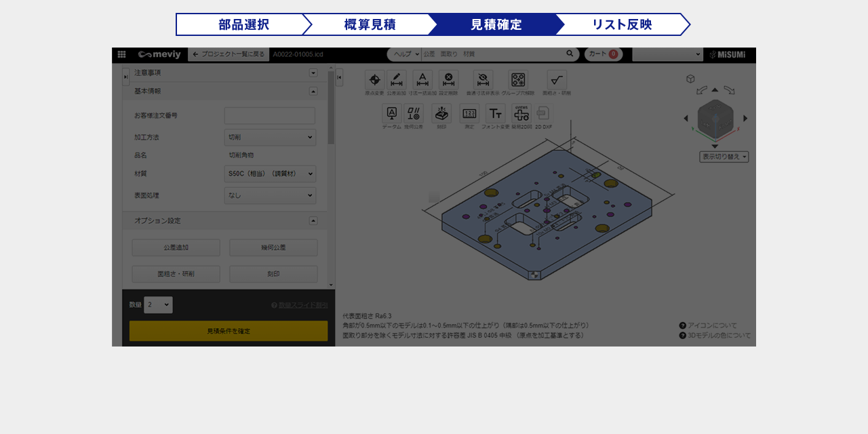Click プロジェクト一覧に戻る back button

[229, 54]
